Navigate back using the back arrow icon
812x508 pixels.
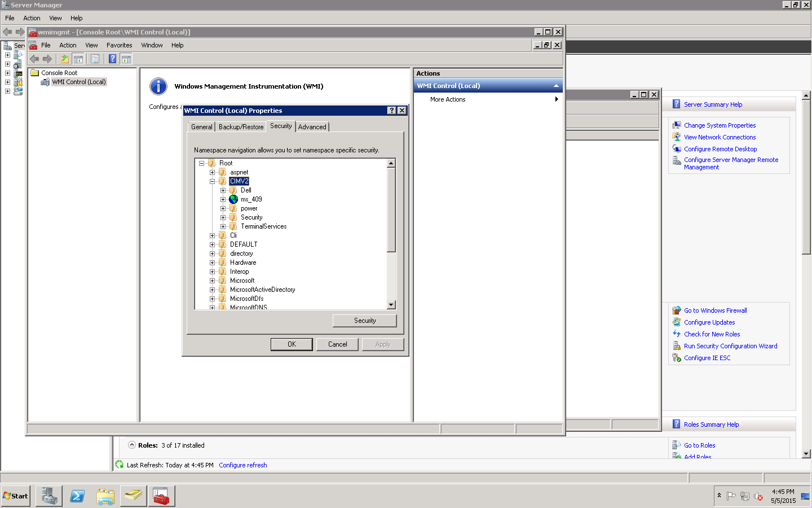pyautogui.click(x=34, y=58)
